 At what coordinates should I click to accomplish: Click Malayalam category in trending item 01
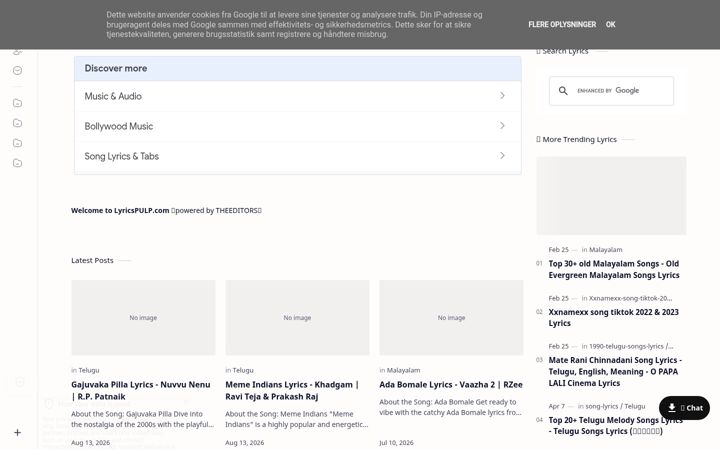[606, 250]
